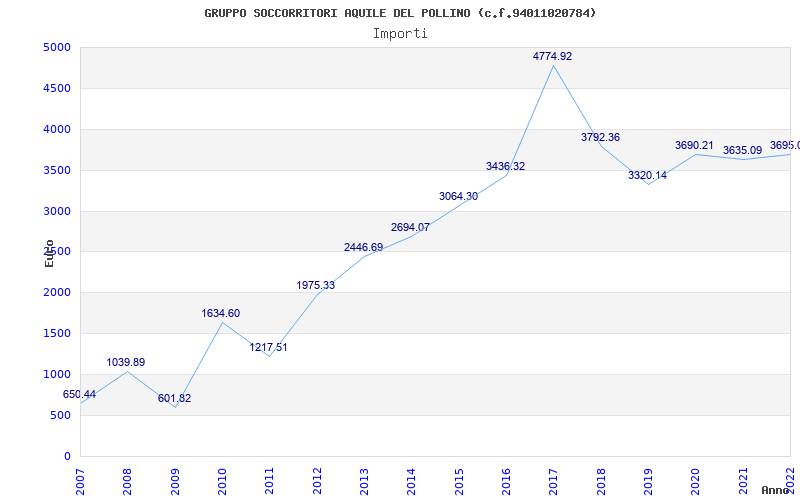
Task: Select the 3792.36 data label
Action: 601,137
